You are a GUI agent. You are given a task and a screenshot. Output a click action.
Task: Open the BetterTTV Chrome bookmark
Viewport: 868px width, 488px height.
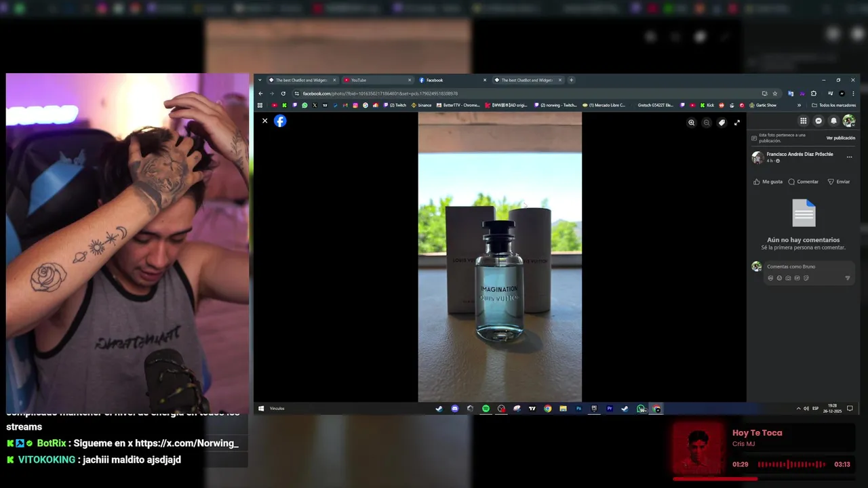click(x=458, y=105)
